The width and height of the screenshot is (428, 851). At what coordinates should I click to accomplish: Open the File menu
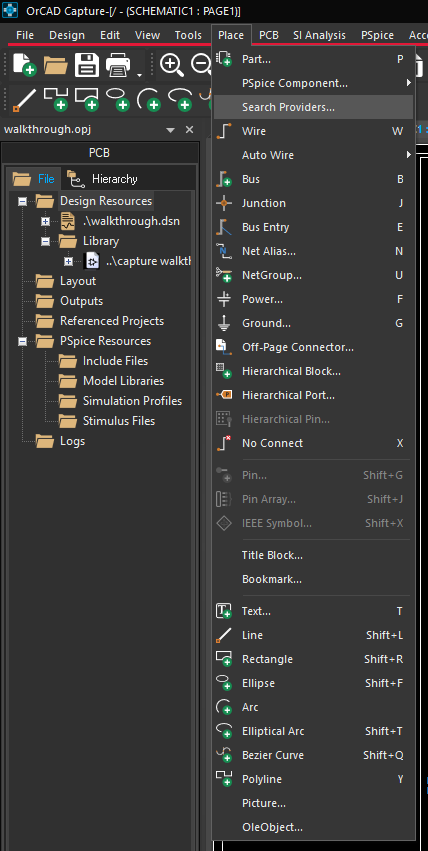pyautogui.click(x=25, y=35)
